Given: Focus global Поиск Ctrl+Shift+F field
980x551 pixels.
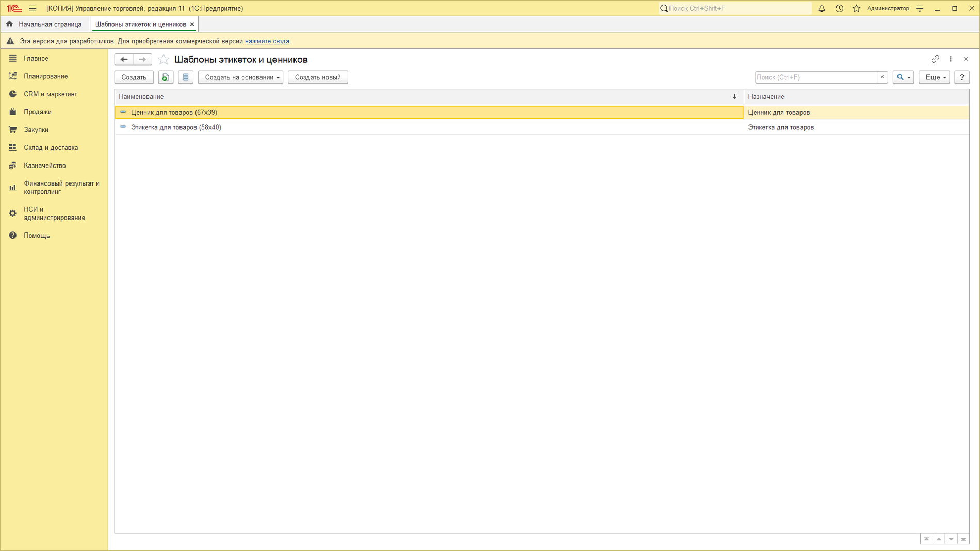Looking at the screenshot, I should [735, 8].
